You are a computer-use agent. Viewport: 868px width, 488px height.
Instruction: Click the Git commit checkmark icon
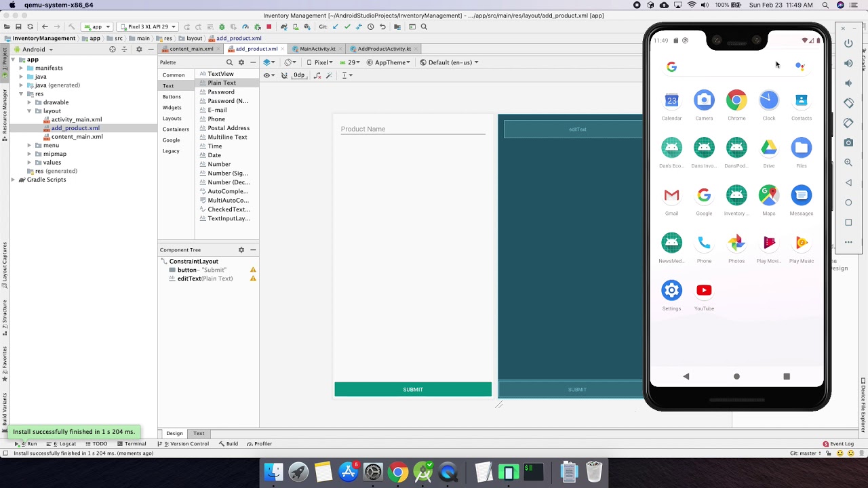tap(347, 26)
